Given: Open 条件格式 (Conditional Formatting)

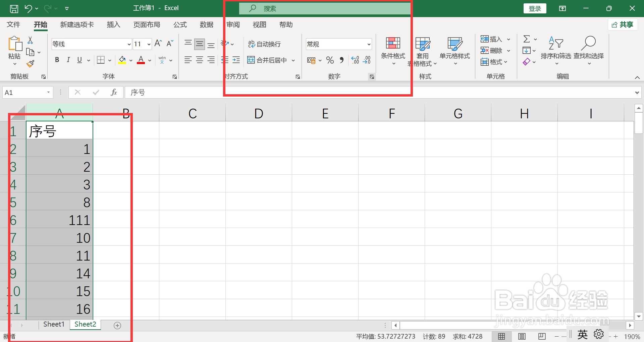Looking at the screenshot, I should [x=393, y=50].
